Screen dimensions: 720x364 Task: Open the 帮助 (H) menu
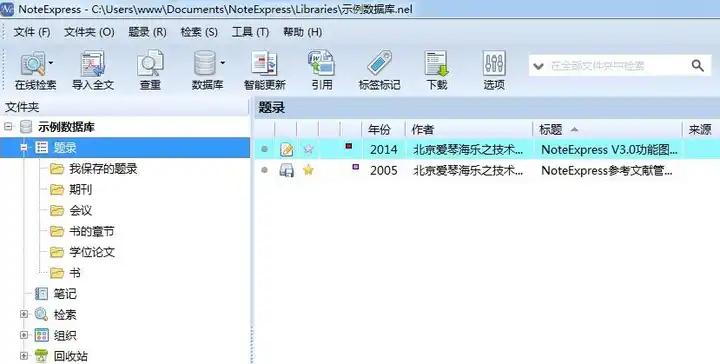[x=302, y=32]
